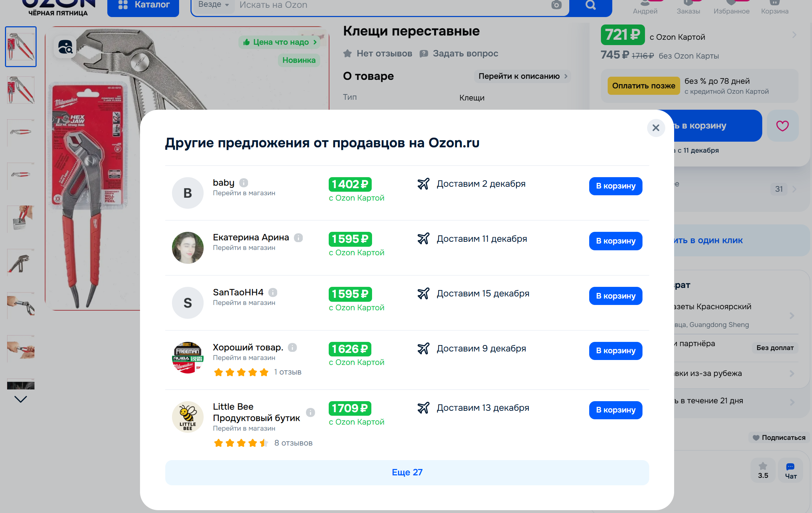Add product to favorites heart icon

pyautogui.click(x=782, y=126)
